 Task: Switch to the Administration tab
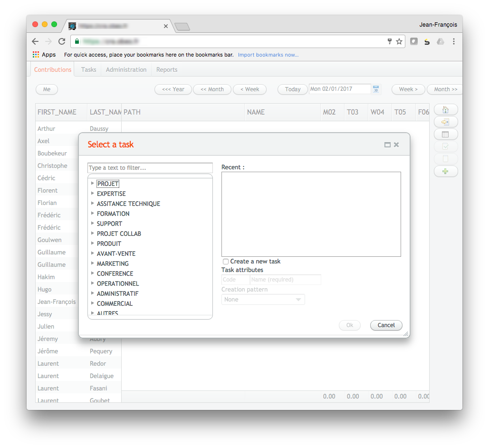(126, 69)
